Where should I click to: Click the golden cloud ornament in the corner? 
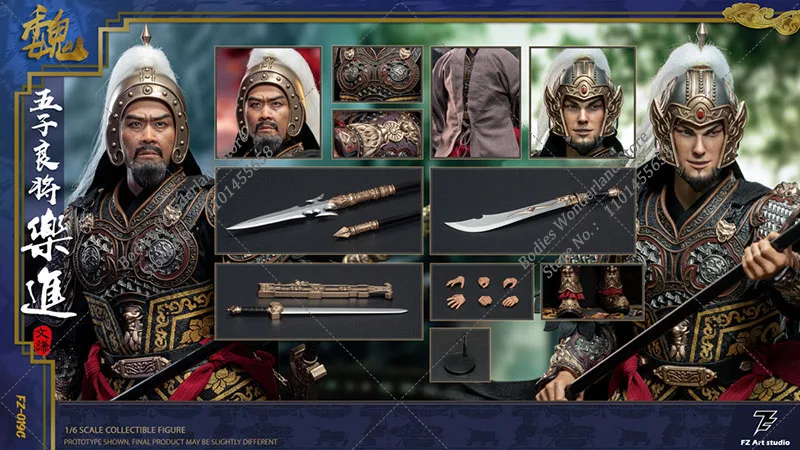click(x=760, y=17)
